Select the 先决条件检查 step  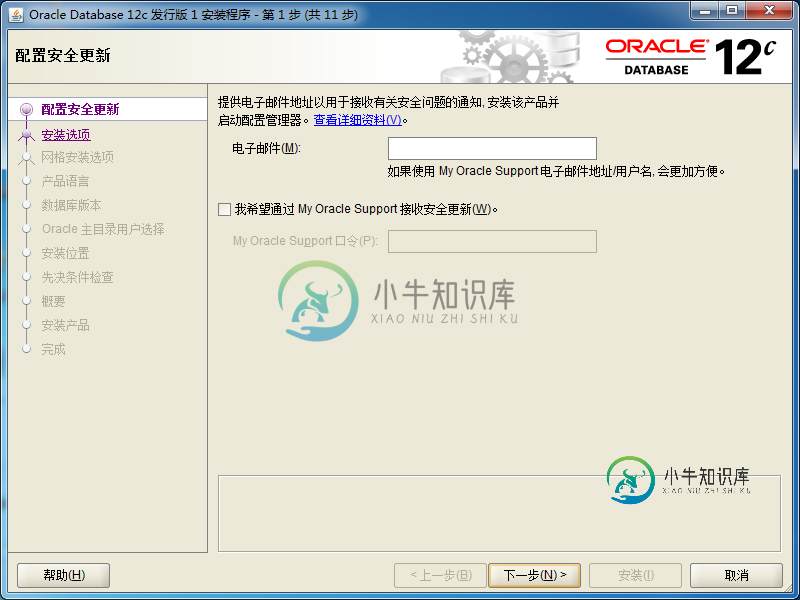point(78,277)
